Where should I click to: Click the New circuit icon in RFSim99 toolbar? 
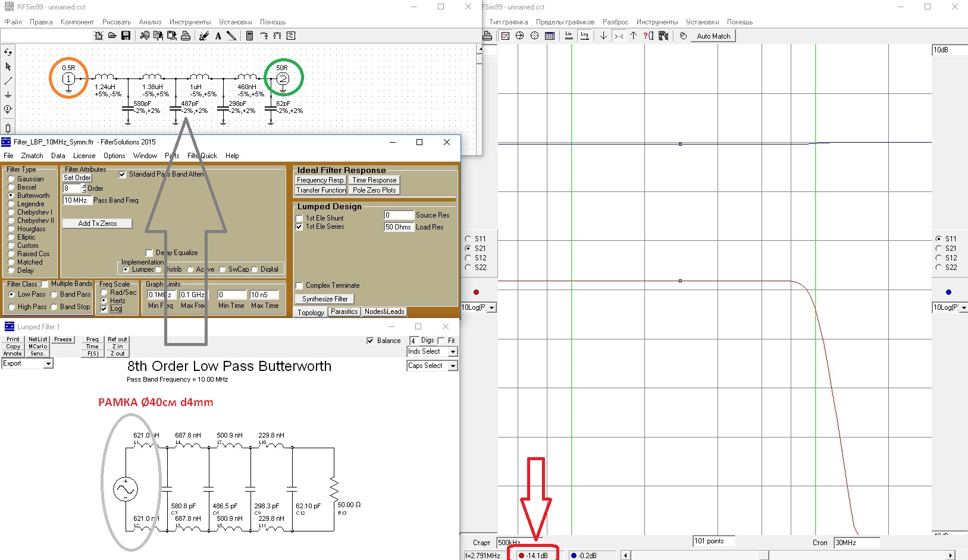(x=99, y=36)
